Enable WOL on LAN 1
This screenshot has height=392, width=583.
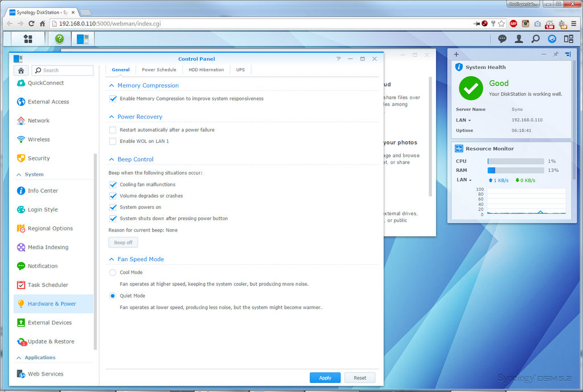click(x=113, y=141)
